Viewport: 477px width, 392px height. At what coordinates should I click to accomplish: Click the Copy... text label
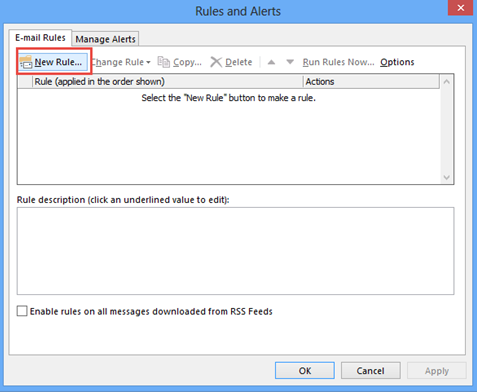pos(187,62)
